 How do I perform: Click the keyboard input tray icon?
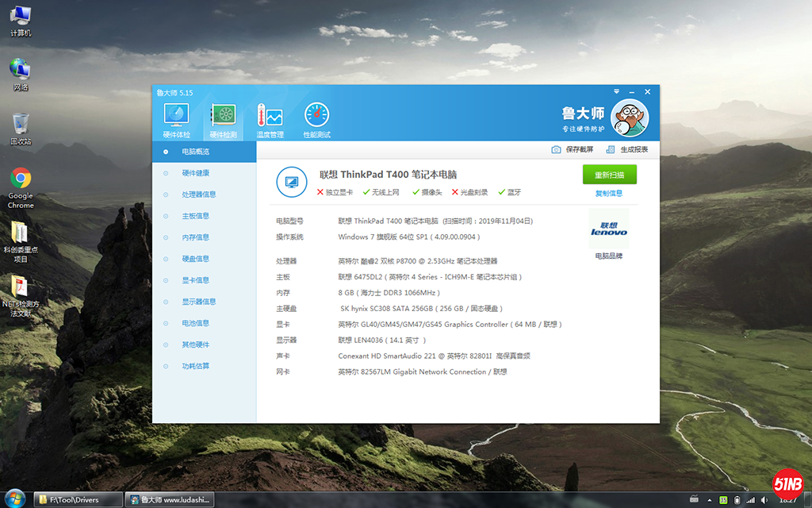pyautogui.click(x=695, y=500)
